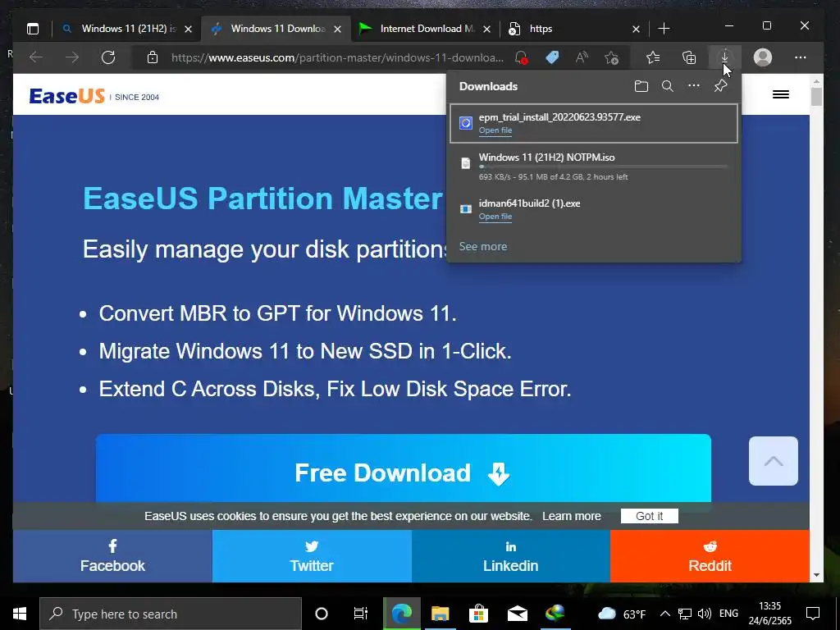Viewport: 840px width, 630px height.
Task: Share the page on Facebook
Action: point(112,556)
